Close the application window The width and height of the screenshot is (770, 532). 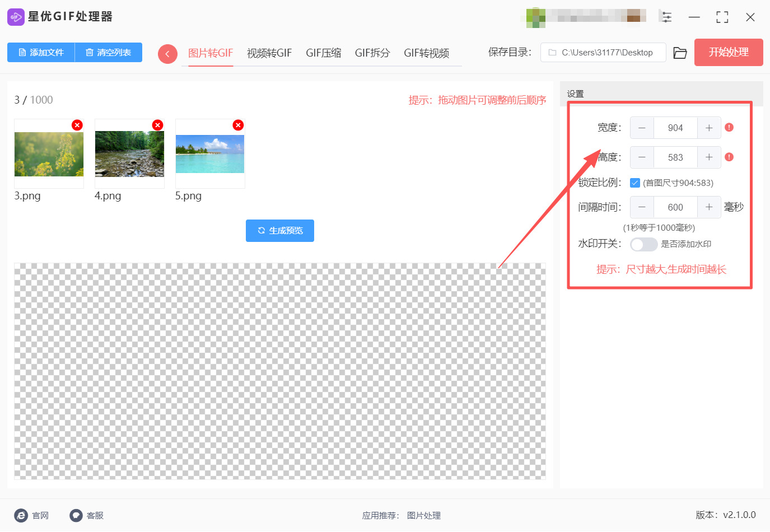tap(750, 17)
